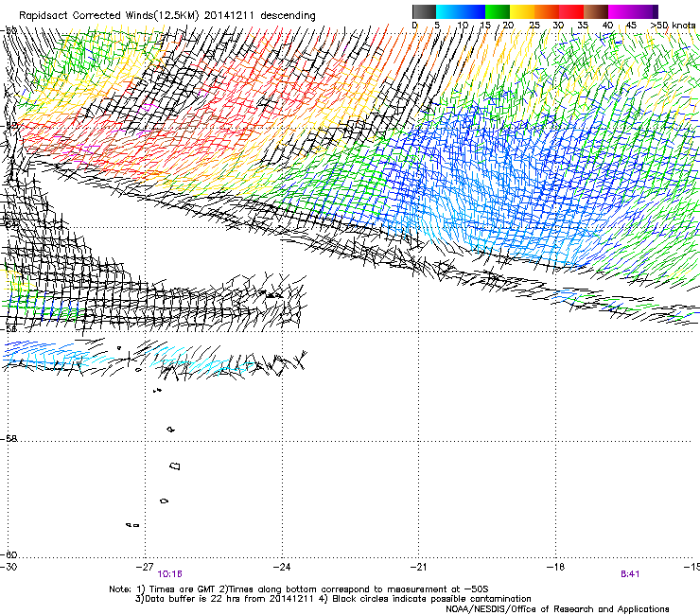Click the '40' legend tick label
The height and width of the screenshot is (615, 700).
click(x=607, y=25)
